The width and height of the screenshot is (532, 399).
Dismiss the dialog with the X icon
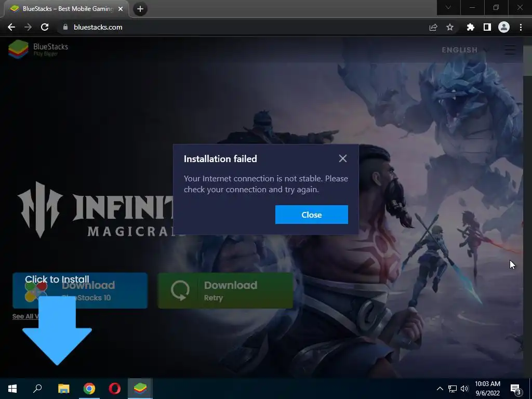(343, 158)
